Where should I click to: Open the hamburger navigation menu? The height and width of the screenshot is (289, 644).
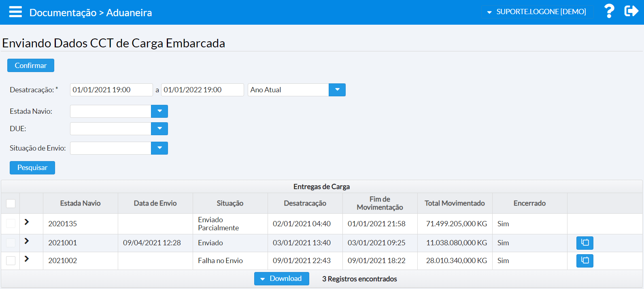tap(15, 12)
